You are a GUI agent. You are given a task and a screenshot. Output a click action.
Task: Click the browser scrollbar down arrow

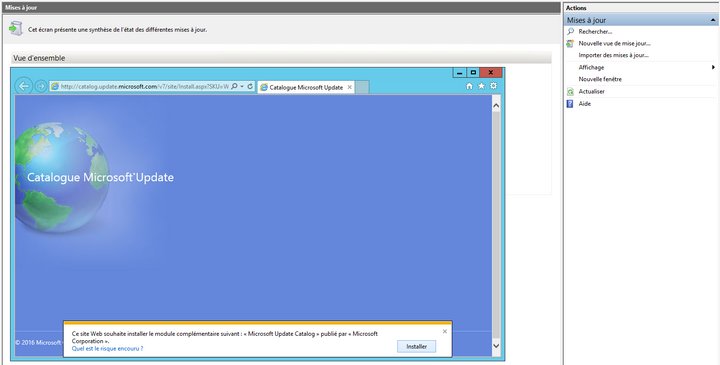tap(496, 346)
